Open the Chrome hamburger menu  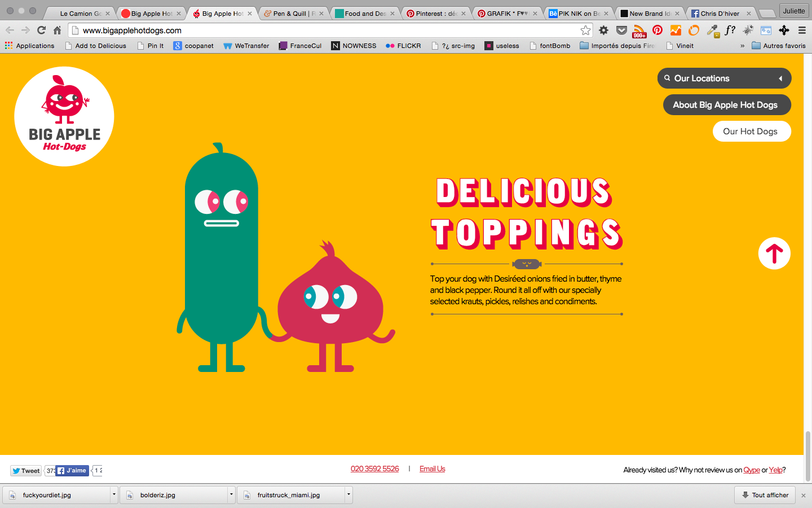802,30
